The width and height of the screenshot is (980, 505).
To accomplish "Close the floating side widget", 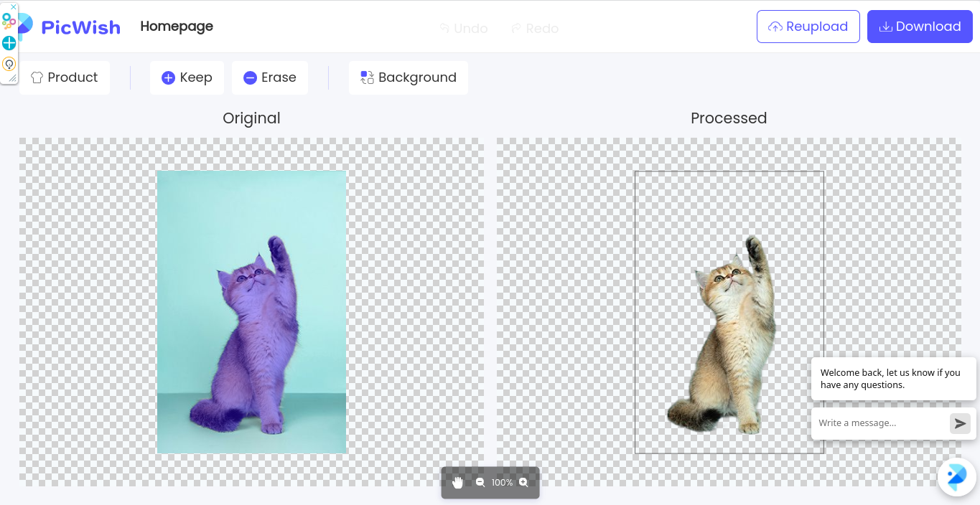I will point(14,6).
